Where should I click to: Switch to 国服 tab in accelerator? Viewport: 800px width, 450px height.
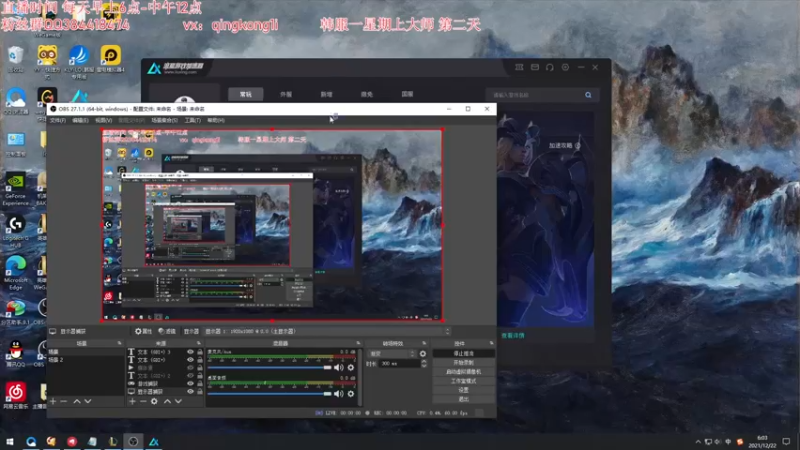pyautogui.click(x=407, y=94)
